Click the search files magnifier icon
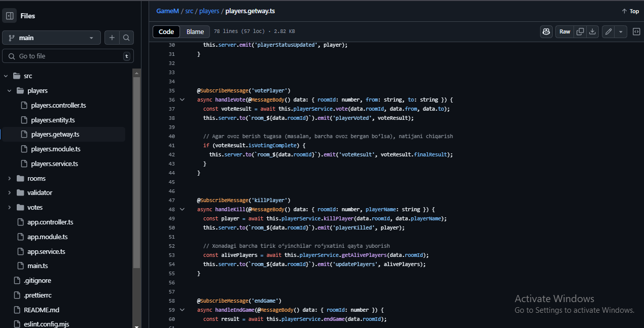This screenshot has height=328, width=644. coord(126,38)
